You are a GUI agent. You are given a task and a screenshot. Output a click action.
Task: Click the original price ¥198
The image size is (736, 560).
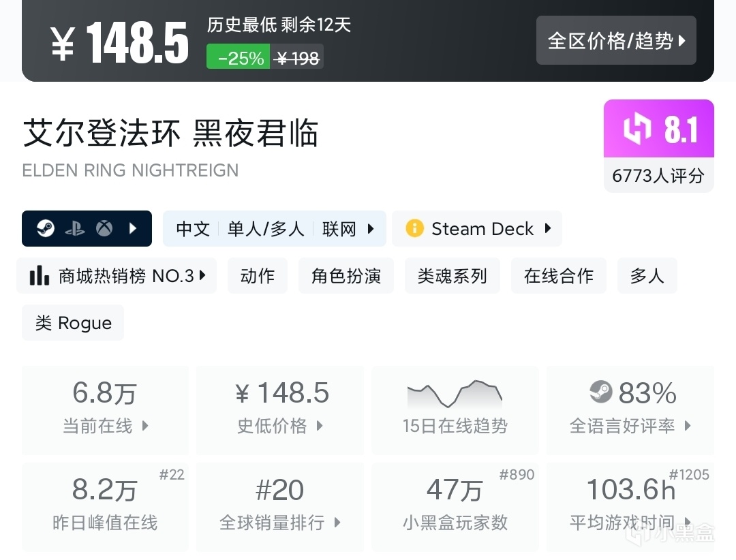297,58
